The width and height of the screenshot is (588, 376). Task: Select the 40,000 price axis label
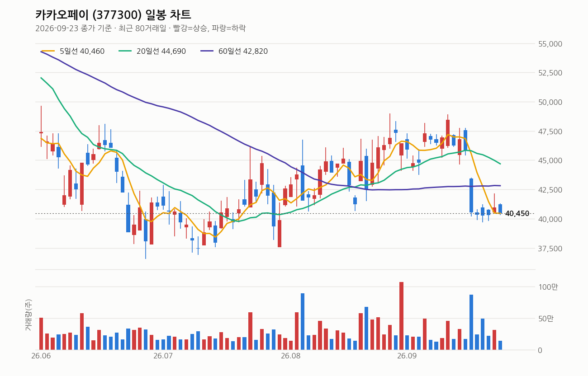pos(550,219)
